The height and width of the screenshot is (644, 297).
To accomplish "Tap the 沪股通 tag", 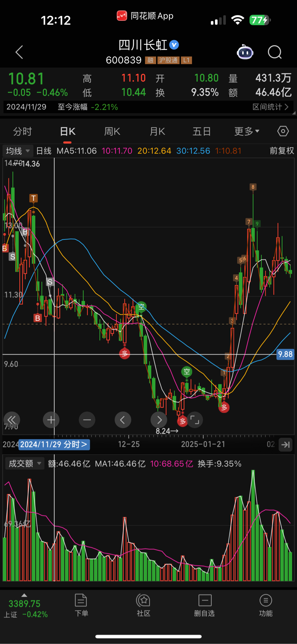I will [x=169, y=60].
